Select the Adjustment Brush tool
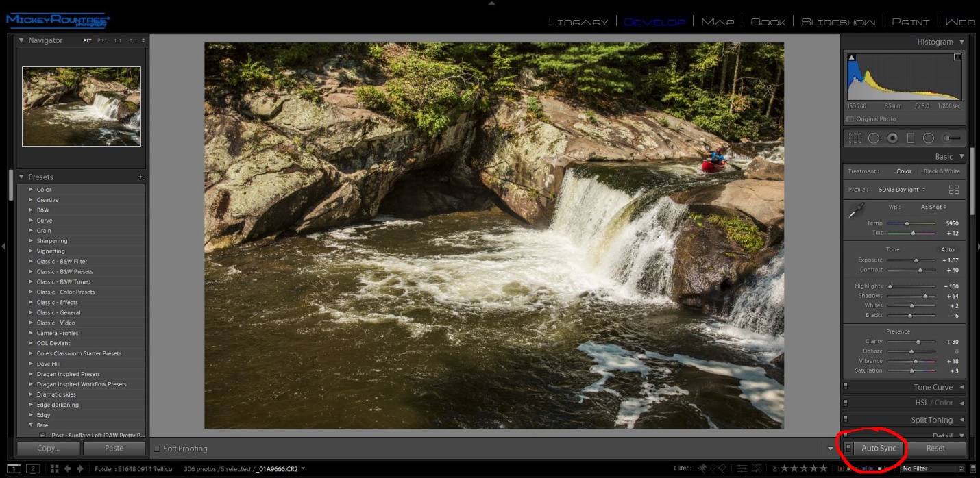980x478 pixels. coord(951,138)
